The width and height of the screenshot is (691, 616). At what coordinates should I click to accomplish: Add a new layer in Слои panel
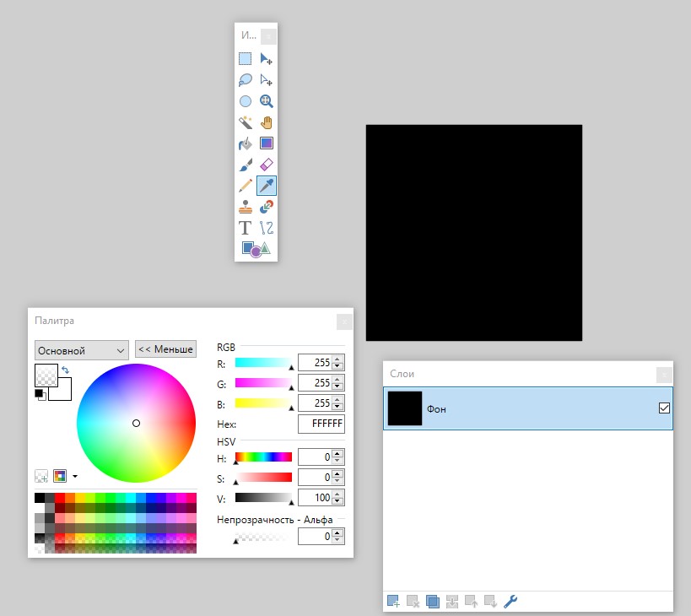pyautogui.click(x=393, y=601)
